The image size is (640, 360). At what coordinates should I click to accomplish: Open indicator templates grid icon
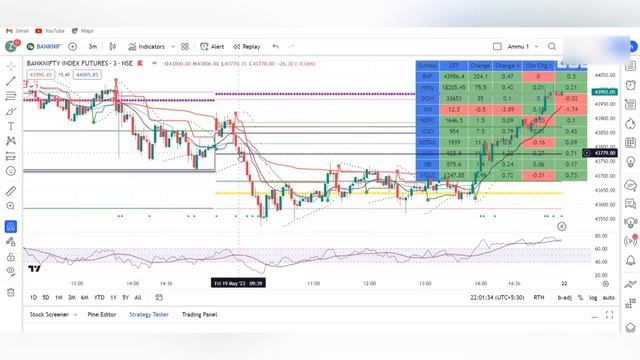[185, 47]
